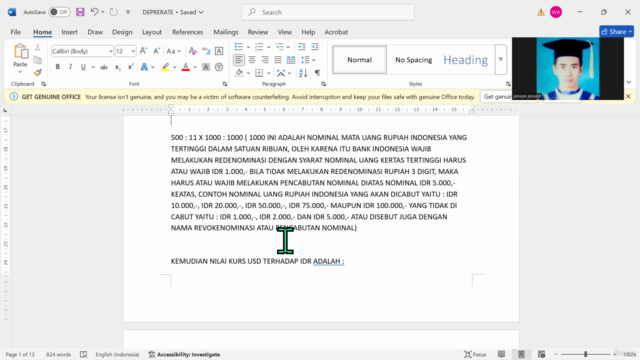The height and width of the screenshot is (360, 640).
Task: Set Justify paragraph alignment
Action: tap(278, 60)
